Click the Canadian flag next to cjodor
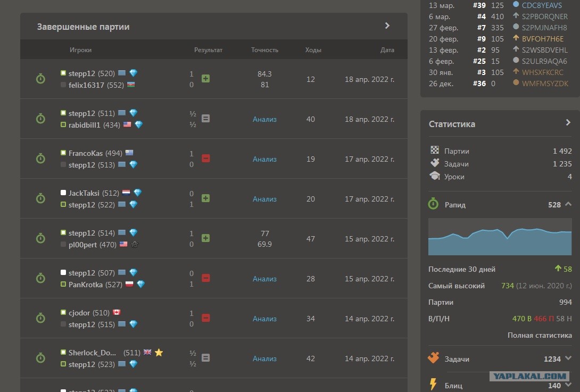 (x=117, y=313)
